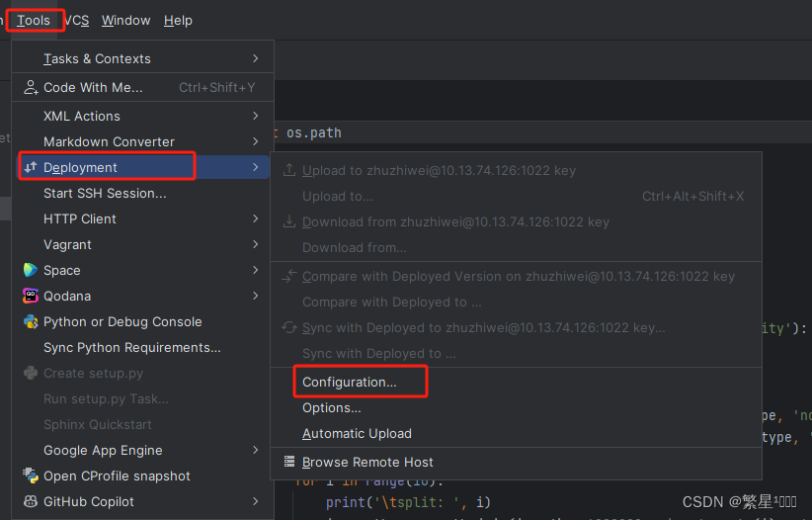This screenshot has height=520, width=812.
Task: Click the Space logo icon
Action: click(x=31, y=270)
